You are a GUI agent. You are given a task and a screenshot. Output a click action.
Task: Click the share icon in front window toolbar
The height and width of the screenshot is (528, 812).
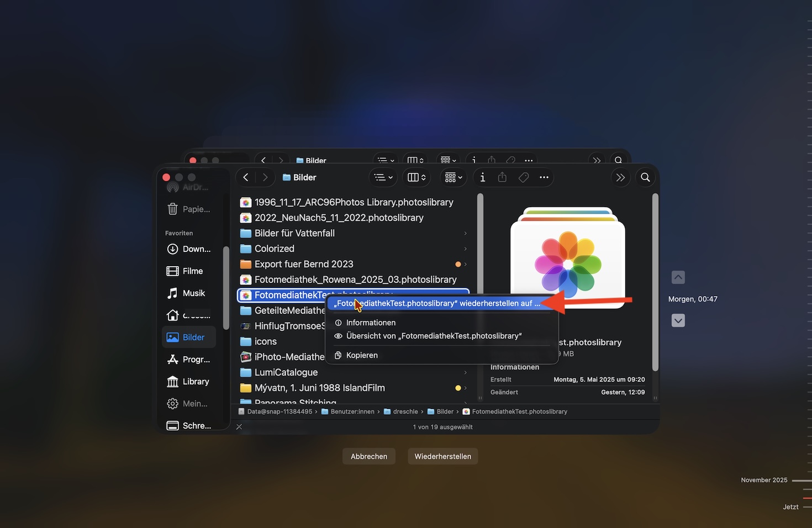click(502, 177)
